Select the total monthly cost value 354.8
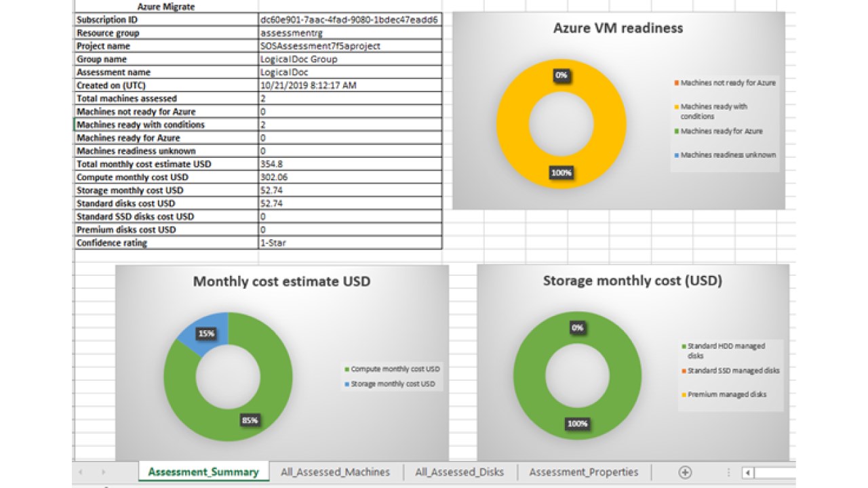Image resolution: width=868 pixels, height=488 pixels. 350,164
